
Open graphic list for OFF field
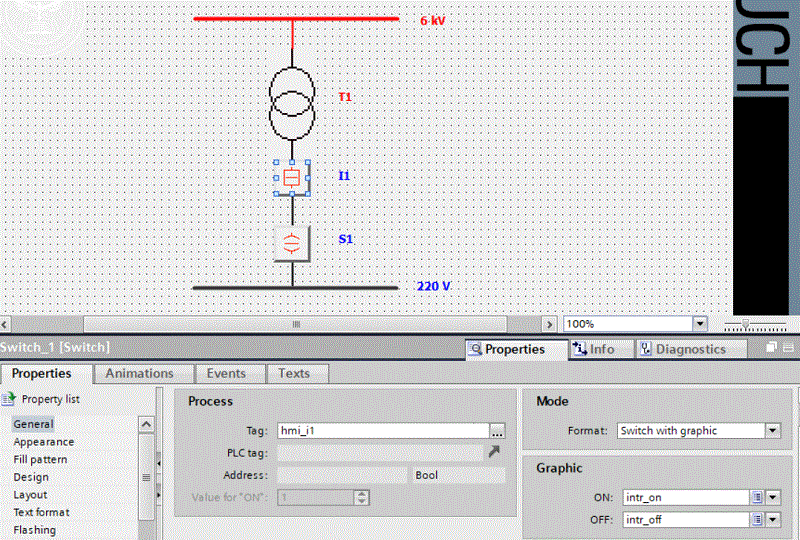[x=757, y=520]
